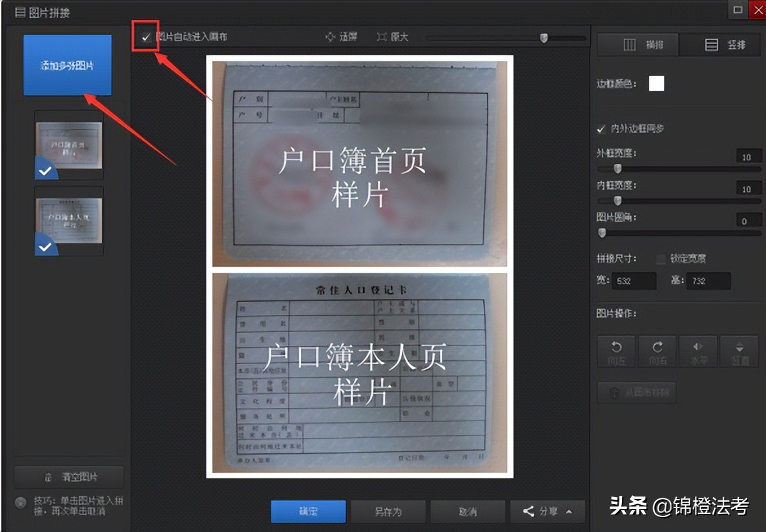
Task: Toggle the 图片自动进入画布 checkbox
Action: [x=145, y=36]
